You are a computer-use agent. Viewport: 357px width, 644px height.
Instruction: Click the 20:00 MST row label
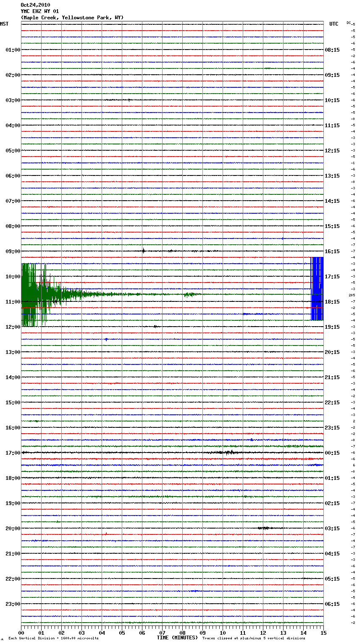[x=13, y=529]
